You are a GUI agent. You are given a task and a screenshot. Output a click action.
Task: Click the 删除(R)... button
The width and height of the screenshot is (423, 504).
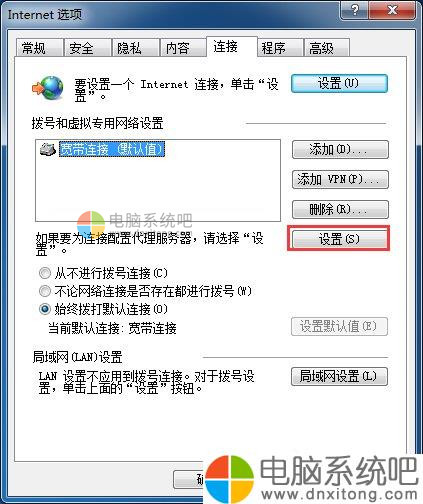tap(340, 209)
